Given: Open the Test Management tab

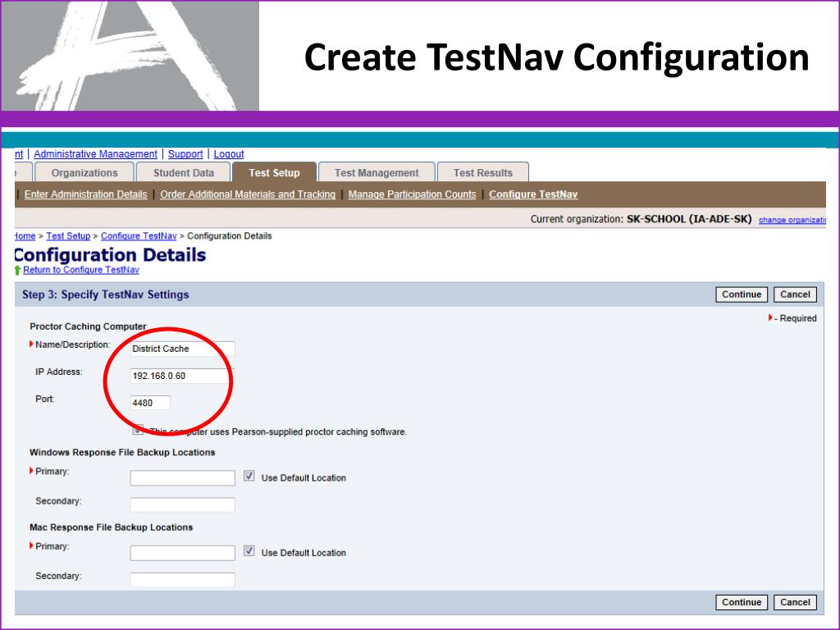Looking at the screenshot, I should point(377,172).
